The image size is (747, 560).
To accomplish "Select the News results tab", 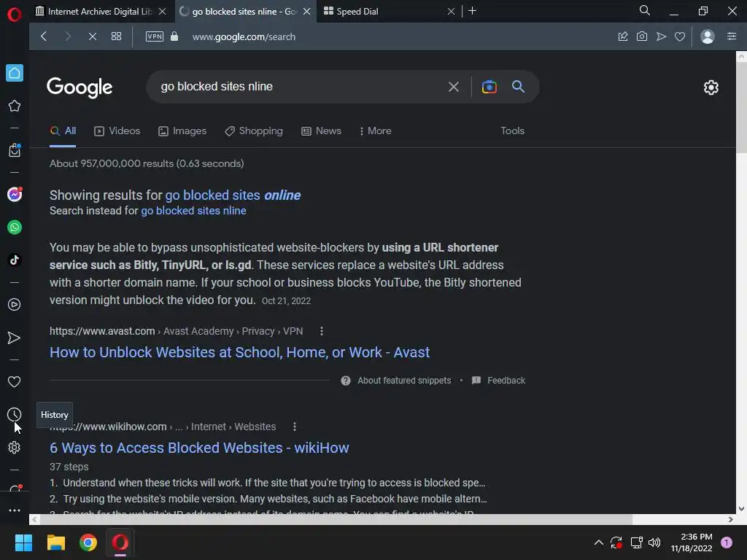I will (322, 131).
